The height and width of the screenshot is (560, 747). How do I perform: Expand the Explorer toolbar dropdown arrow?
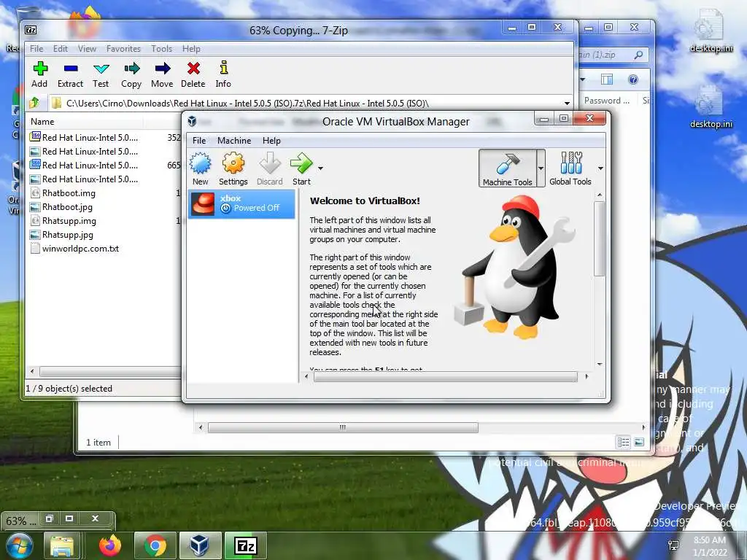pyautogui.click(x=582, y=79)
